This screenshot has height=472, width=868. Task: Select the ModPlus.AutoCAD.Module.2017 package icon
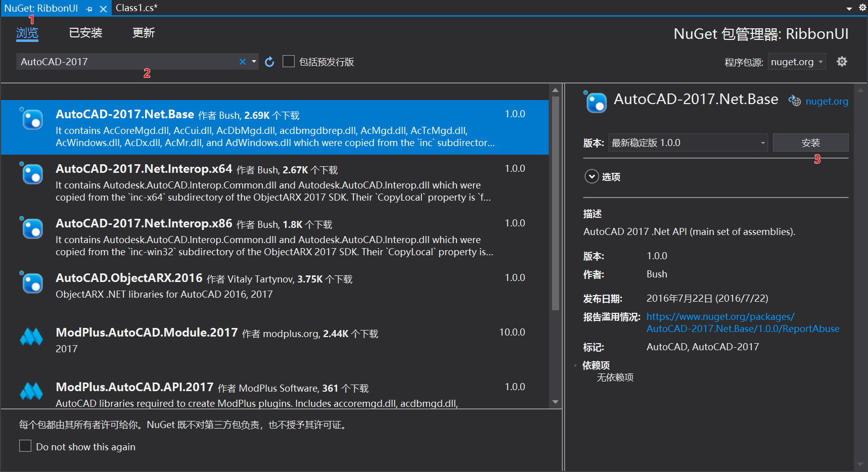(31, 337)
